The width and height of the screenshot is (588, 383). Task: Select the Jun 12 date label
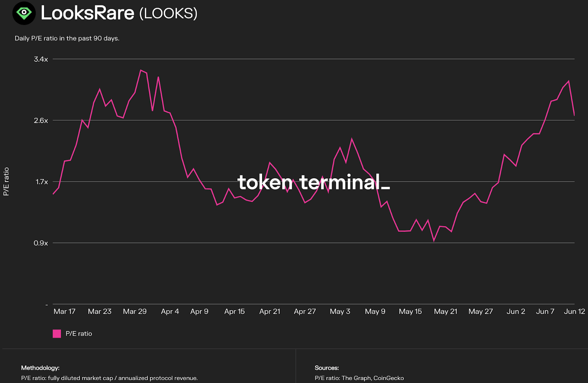point(574,311)
